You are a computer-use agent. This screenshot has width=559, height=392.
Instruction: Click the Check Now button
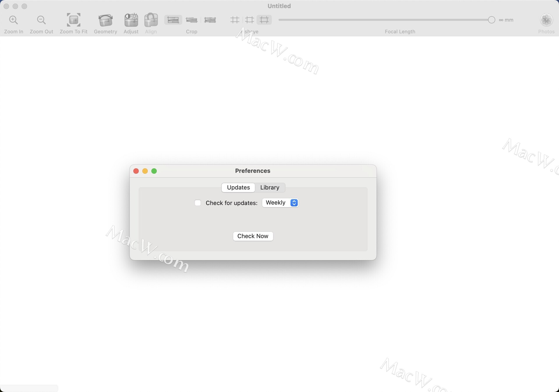(x=253, y=236)
